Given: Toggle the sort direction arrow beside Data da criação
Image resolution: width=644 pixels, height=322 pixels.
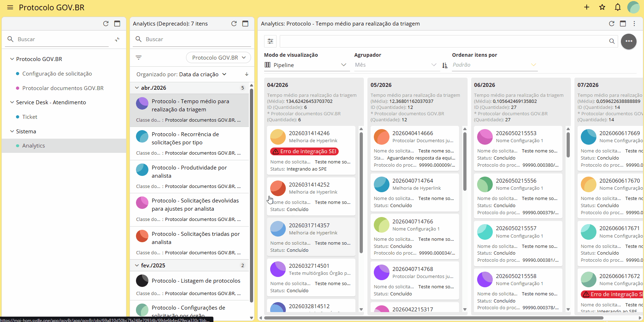Looking at the screenshot, I should point(247,74).
